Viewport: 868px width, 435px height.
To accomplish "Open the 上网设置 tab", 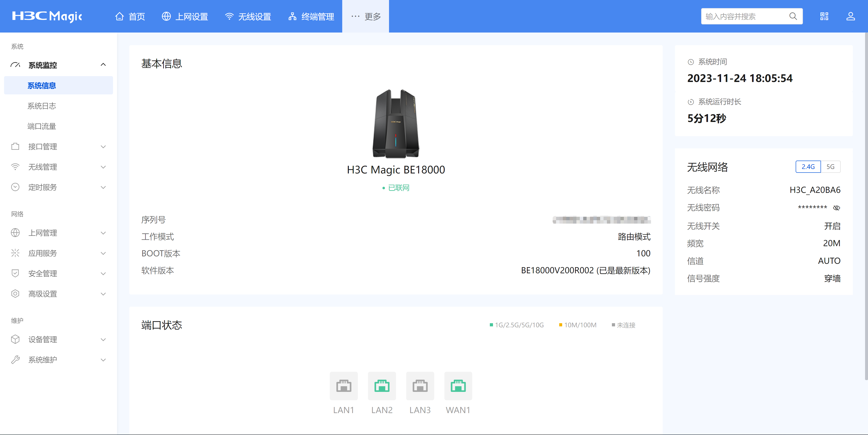I will (185, 16).
